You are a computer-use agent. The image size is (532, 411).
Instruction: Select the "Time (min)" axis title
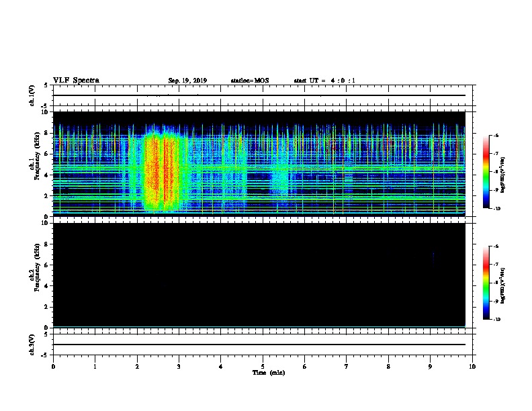pyautogui.click(x=269, y=373)
